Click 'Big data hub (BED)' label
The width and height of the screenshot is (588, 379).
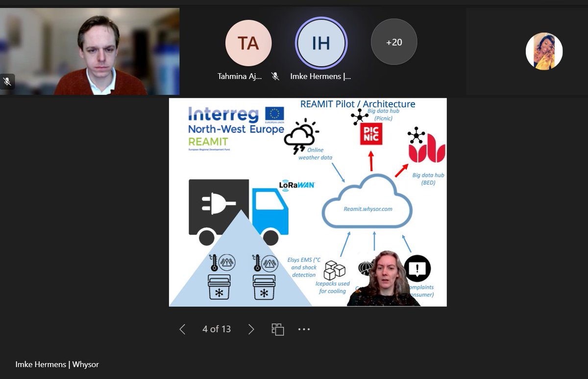click(428, 179)
